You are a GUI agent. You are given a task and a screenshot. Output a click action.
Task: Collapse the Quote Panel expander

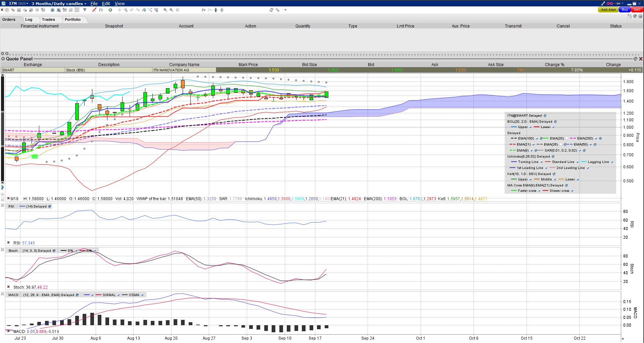pos(3,59)
